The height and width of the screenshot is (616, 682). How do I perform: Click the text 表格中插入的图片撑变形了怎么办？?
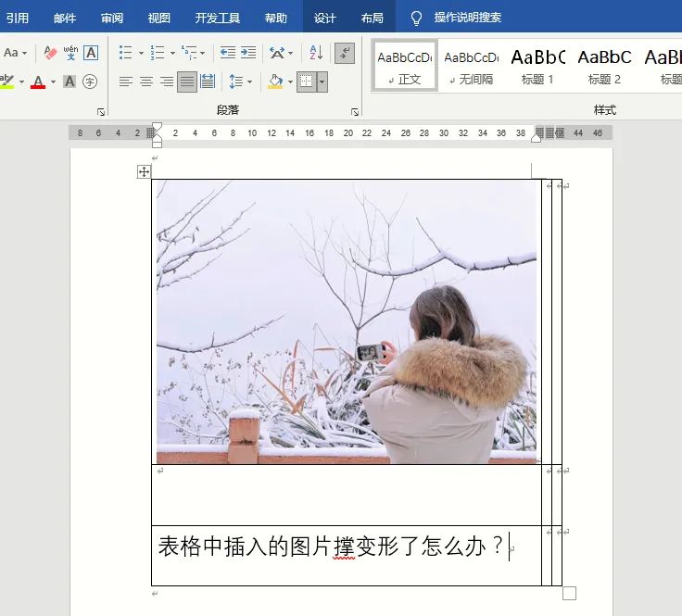tap(331, 547)
